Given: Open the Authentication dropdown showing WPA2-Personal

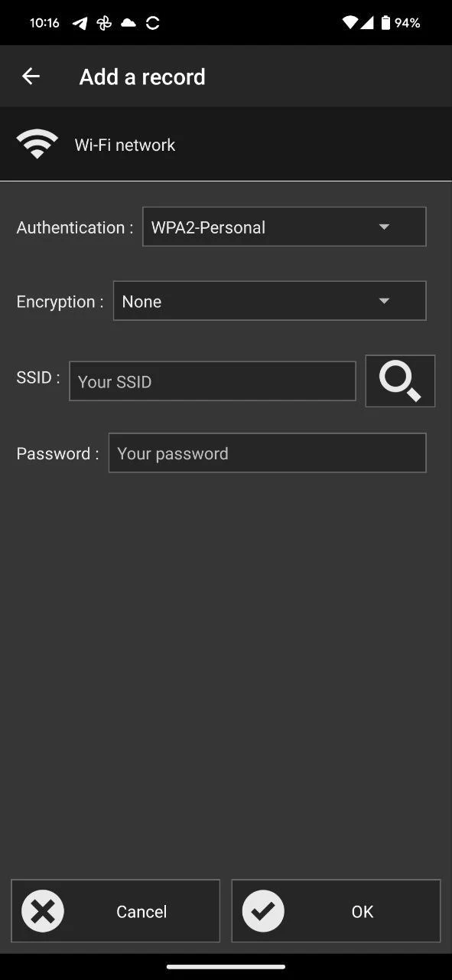Looking at the screenshot, I should click(284, 227).
